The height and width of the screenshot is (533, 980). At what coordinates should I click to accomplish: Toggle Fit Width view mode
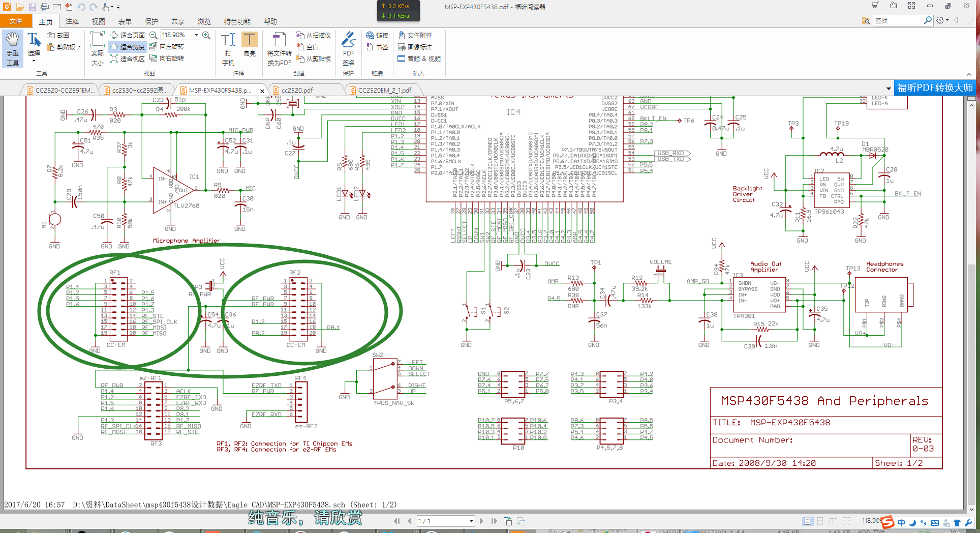coord(128,47)
